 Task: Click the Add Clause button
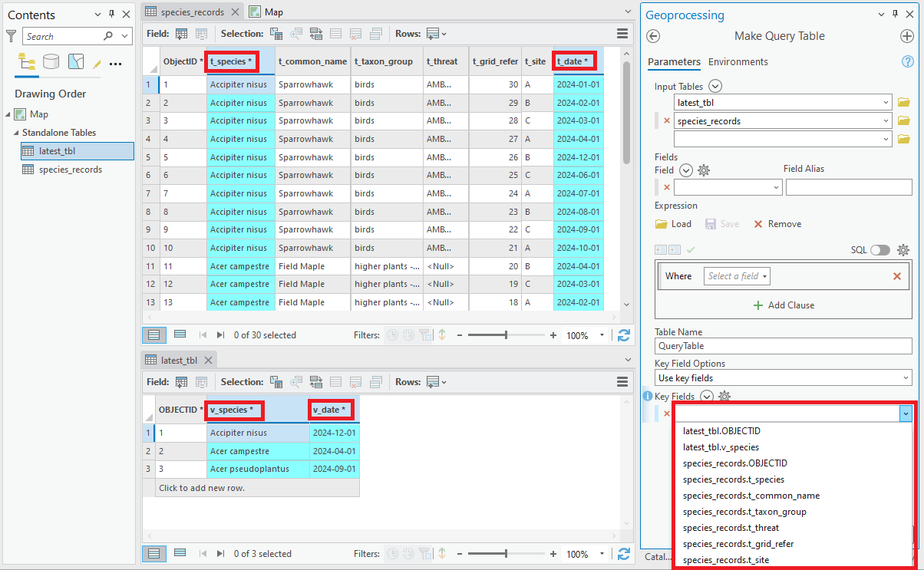(784, 305)
